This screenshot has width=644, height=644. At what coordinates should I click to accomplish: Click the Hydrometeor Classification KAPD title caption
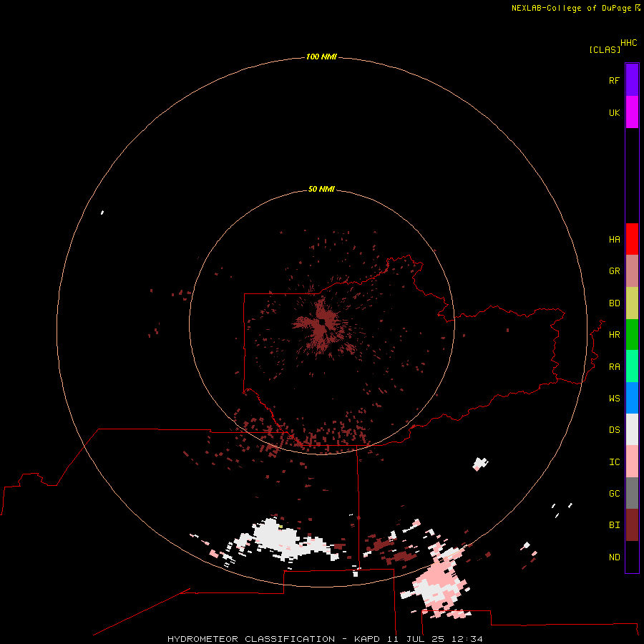tap(325, 639)
